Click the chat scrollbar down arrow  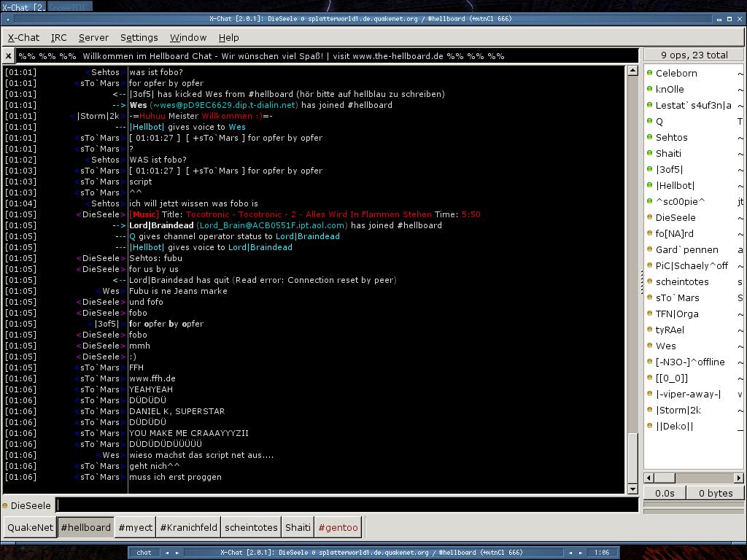tap(632, 489)
